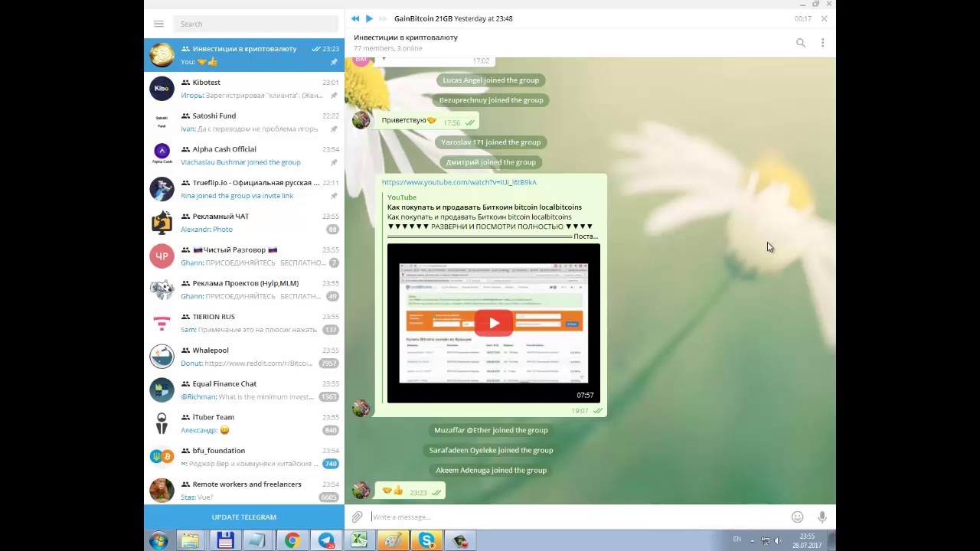Click the Windows Start button

tap(158, 541)
